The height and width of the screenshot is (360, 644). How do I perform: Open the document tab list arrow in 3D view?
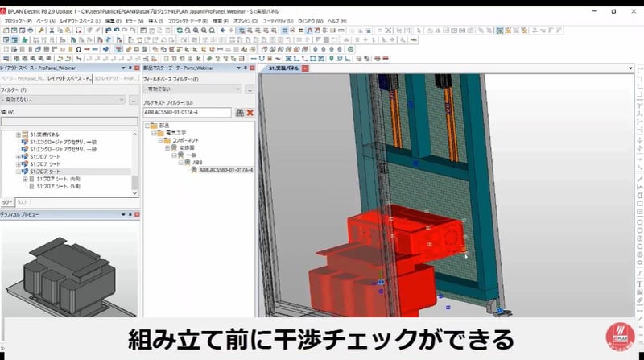tap(630, 68)
